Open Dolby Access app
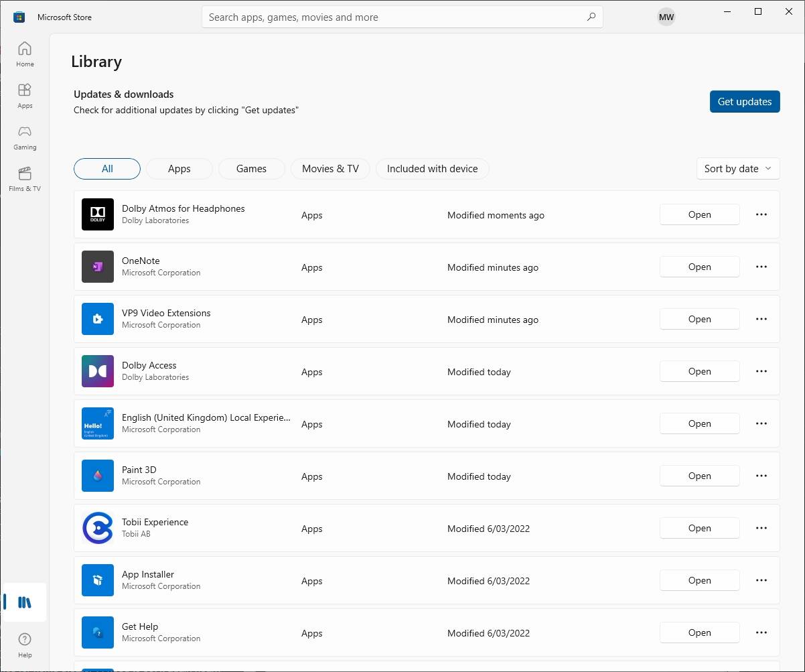This screenshot has height=672, width=805. click(700, 371)
